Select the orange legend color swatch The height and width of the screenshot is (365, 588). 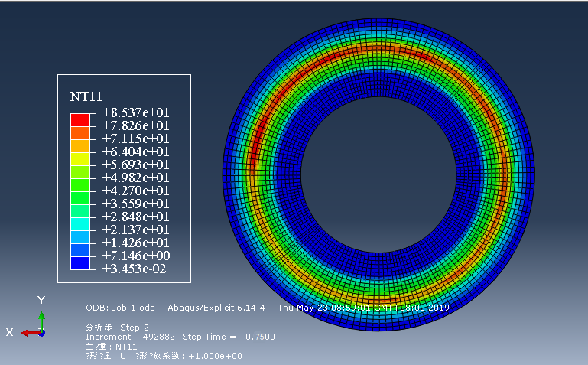[80, 133]
